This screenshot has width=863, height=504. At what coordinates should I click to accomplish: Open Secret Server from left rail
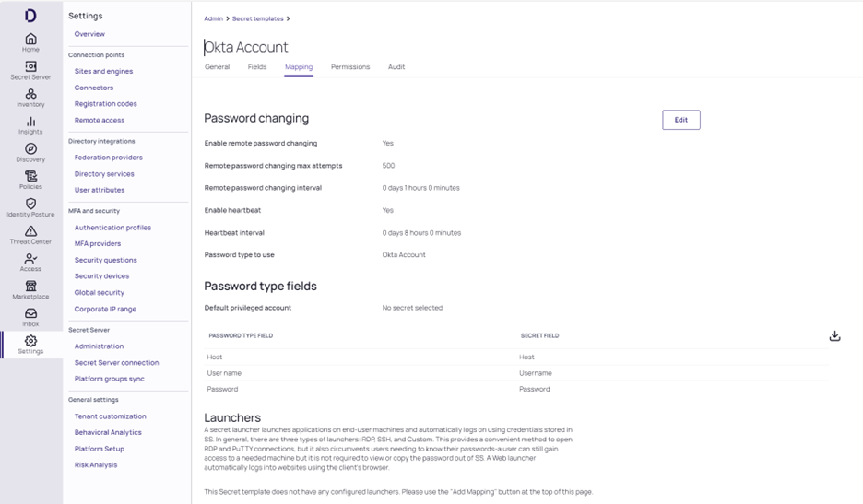[30, 67]
